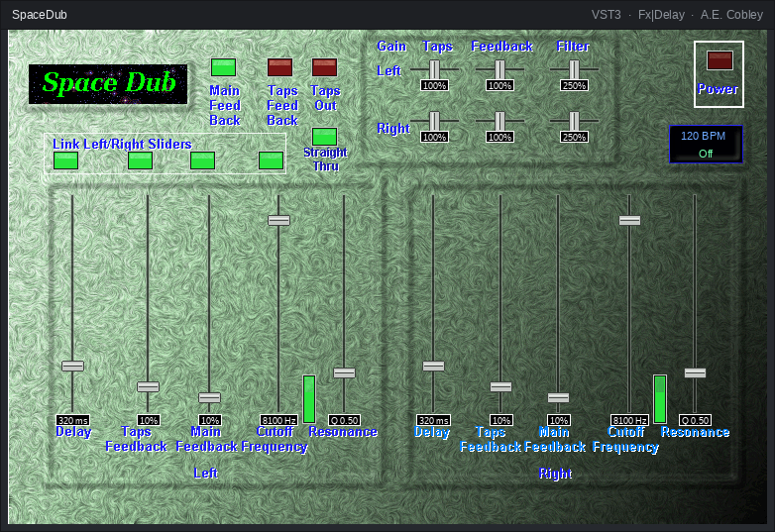Click the Right Resonance Q 0.50 value box
The width and height of the screenshot is (775, 532).
click(695, 420)
